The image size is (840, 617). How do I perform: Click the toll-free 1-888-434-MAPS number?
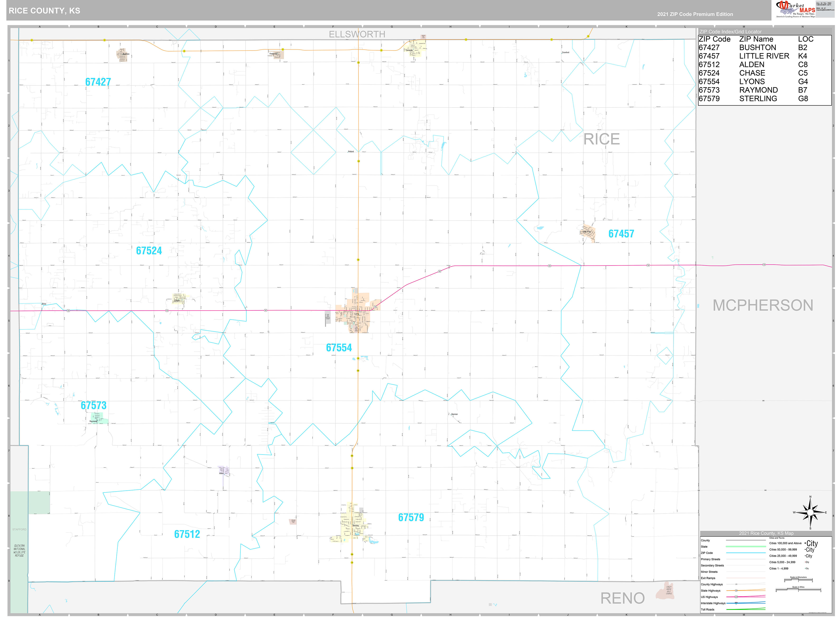click(824, 5)
